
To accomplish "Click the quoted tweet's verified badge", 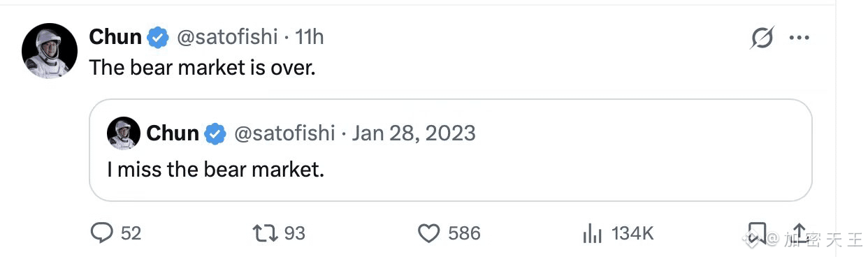I will [215, 133].
